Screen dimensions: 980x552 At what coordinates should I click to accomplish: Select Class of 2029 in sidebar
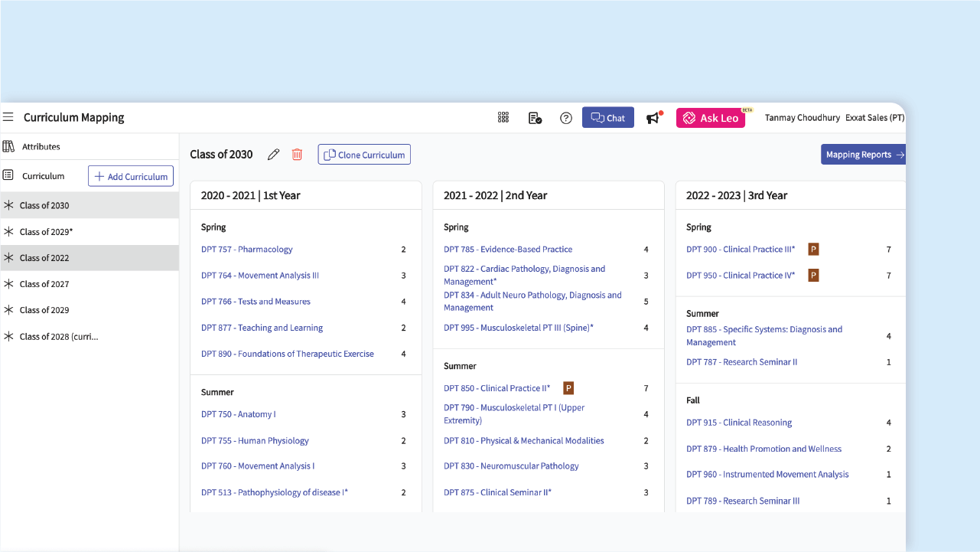90,310
